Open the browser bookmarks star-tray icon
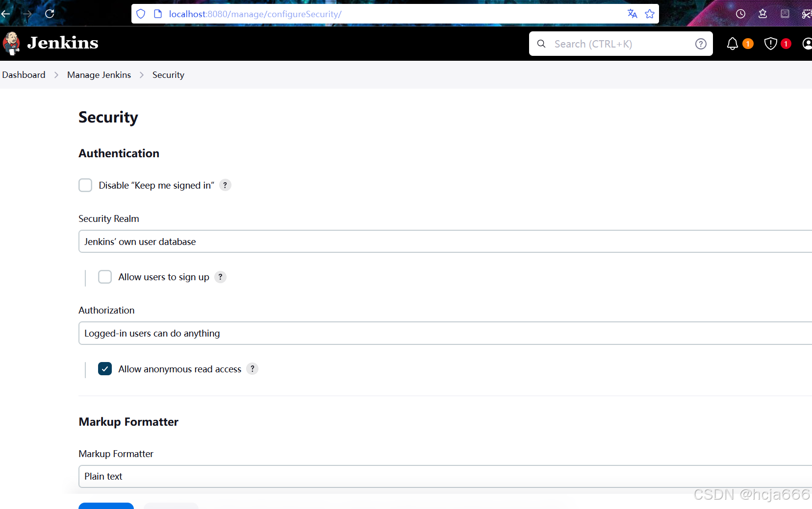812x509 pixels. tap(762, 14)
